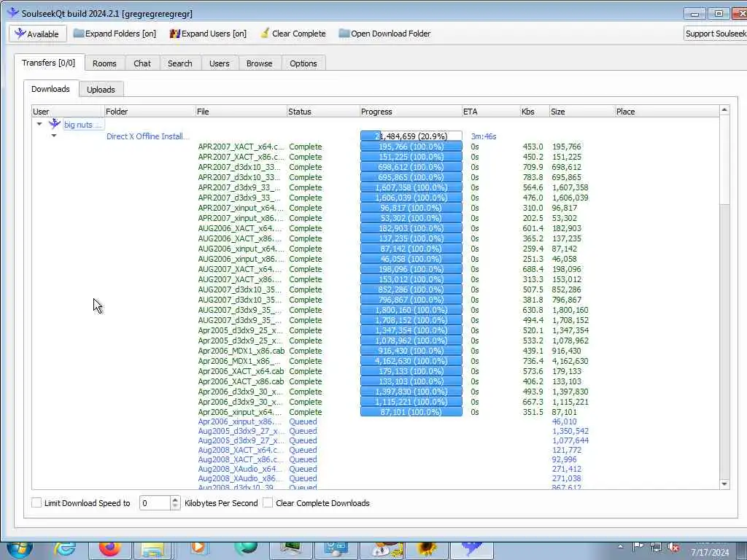Click the download speed limit input field
Image resolution: width=747 pixels, height=560 pixels.
[155, 503]
